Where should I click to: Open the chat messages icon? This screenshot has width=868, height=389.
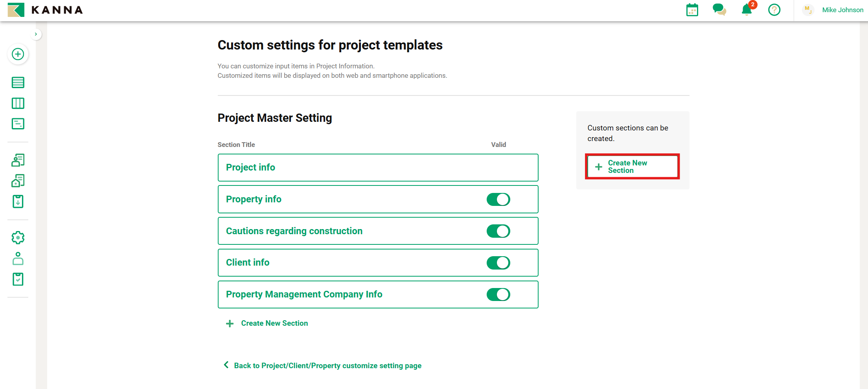719,10
